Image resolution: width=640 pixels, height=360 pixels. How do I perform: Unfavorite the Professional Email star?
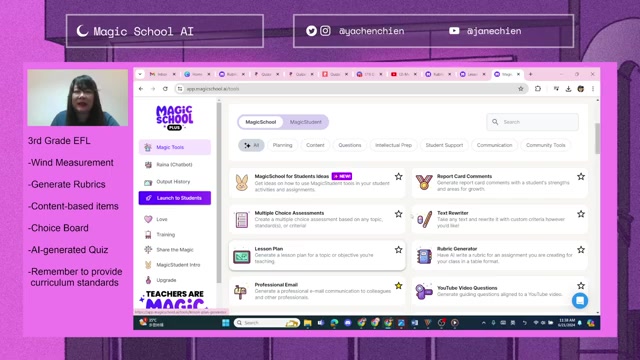[x=398, y=286]
